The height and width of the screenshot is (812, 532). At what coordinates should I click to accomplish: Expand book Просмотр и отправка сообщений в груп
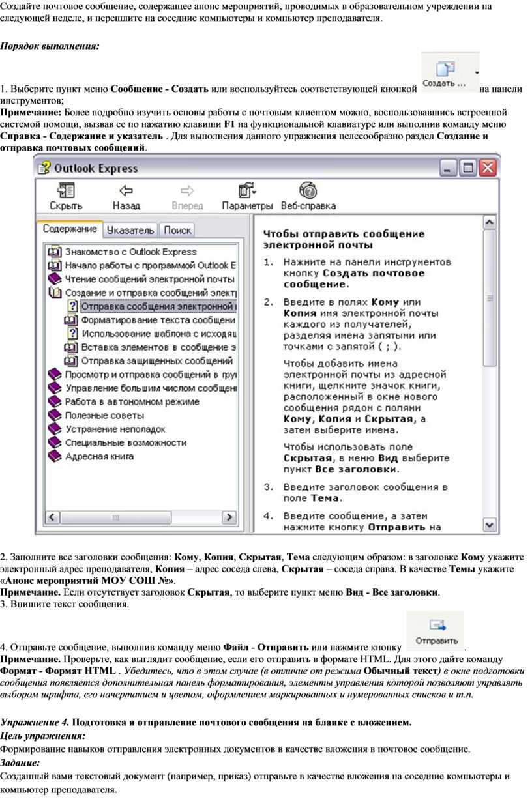[55, 375]
